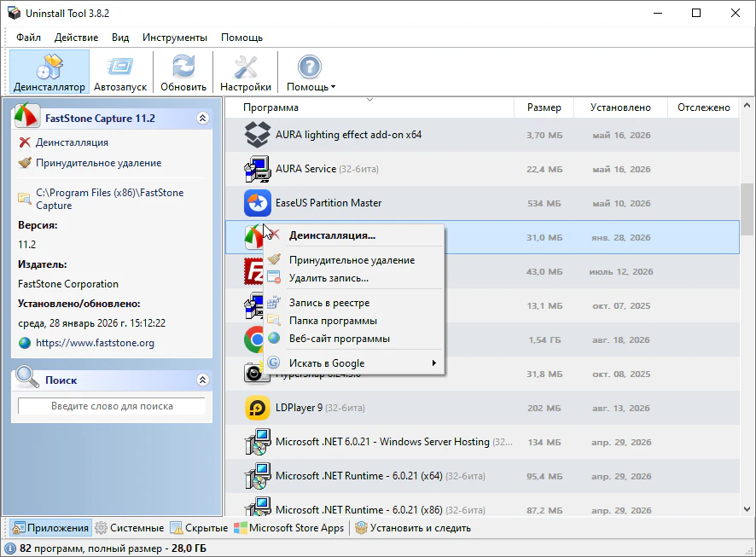Viewport: 756px width, 557px height.
Task: Click the AURA Service program icon
Action: coord(258,169)
